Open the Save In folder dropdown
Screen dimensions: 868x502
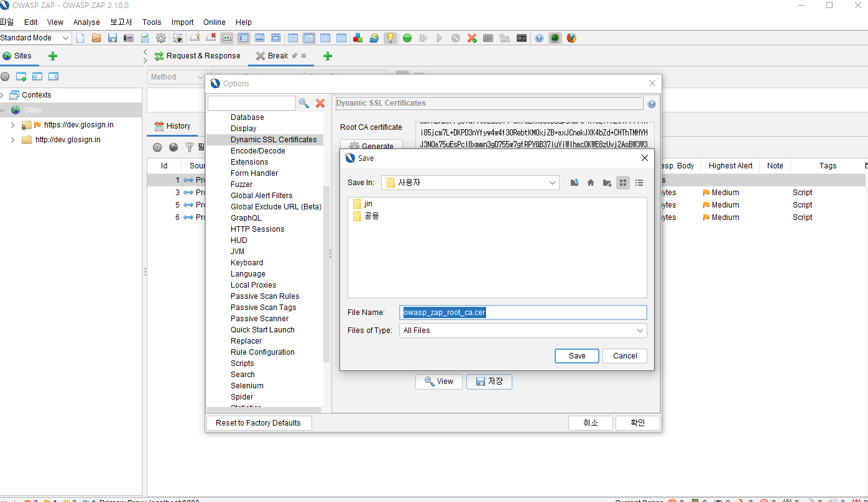tap(553, 183)
